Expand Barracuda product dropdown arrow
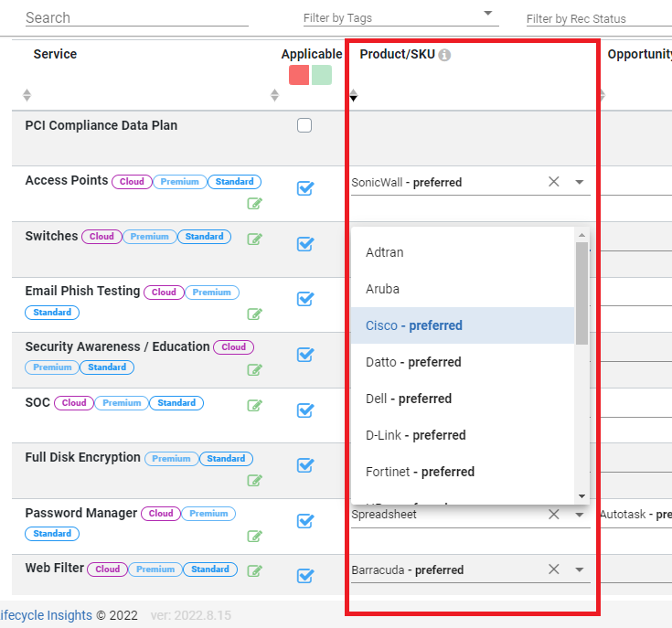Viewport: 672px width, 628px height. [x=580, y=569]
